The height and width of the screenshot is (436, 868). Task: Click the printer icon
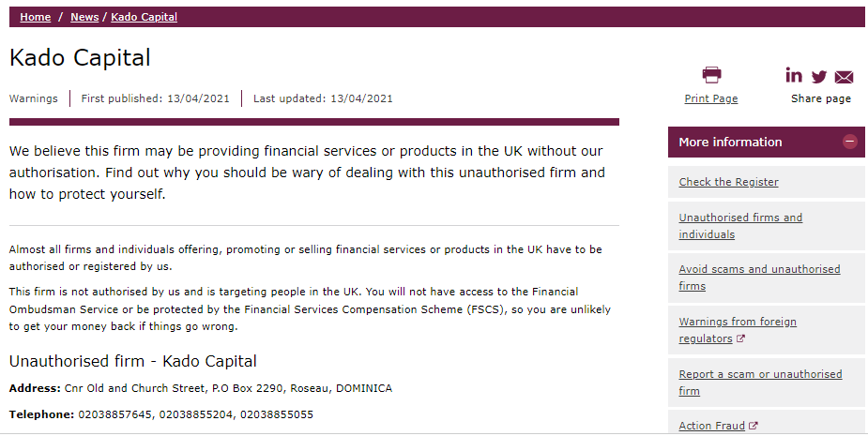(x=711, y=76)
